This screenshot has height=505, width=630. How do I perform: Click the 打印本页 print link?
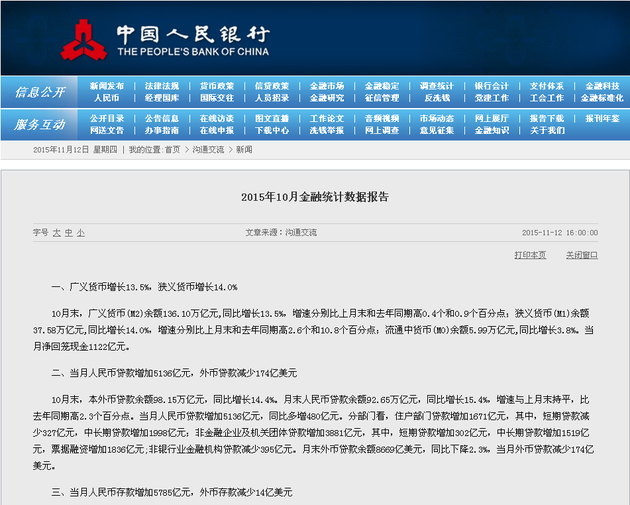tap(530, 255)
